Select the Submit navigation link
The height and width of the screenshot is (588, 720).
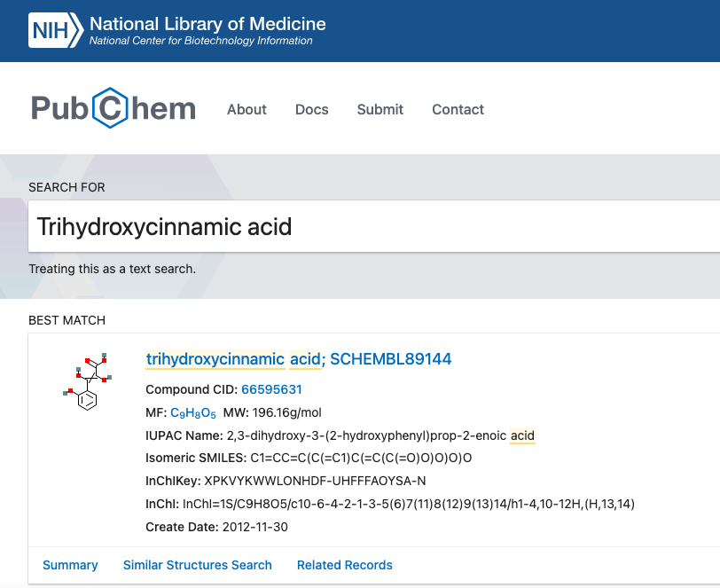tap(380, 109)
